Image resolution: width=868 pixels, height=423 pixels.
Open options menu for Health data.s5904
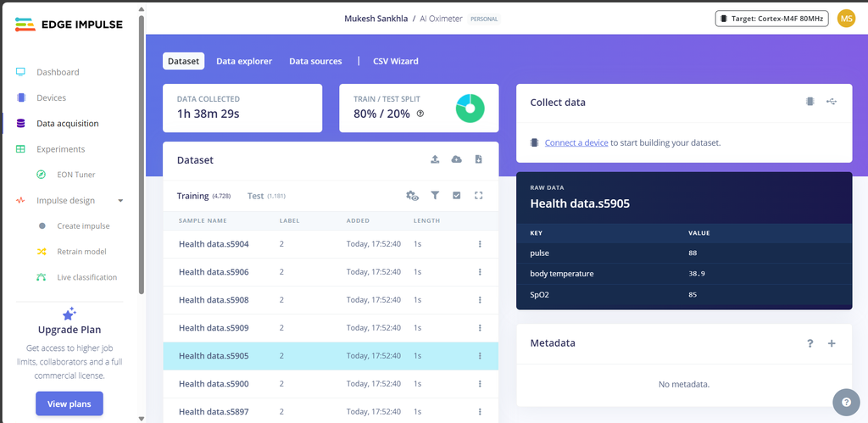[x=480, y=243]
